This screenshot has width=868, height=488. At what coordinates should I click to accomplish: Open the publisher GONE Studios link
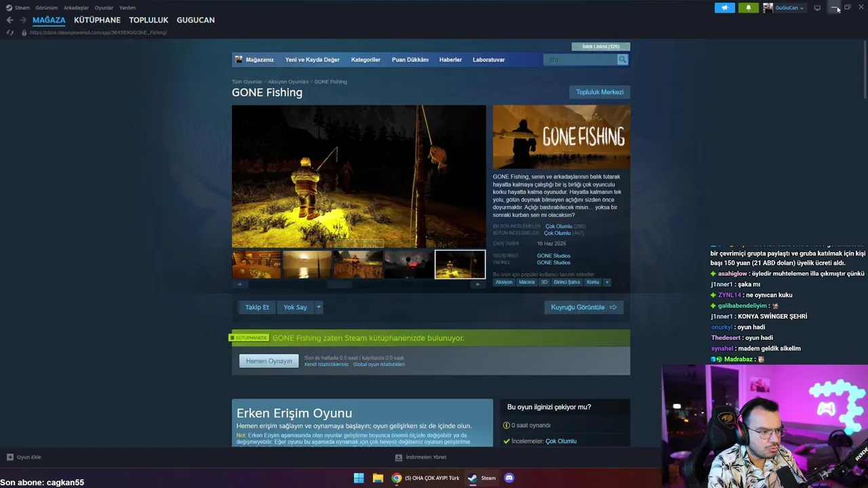click(553, 263)
